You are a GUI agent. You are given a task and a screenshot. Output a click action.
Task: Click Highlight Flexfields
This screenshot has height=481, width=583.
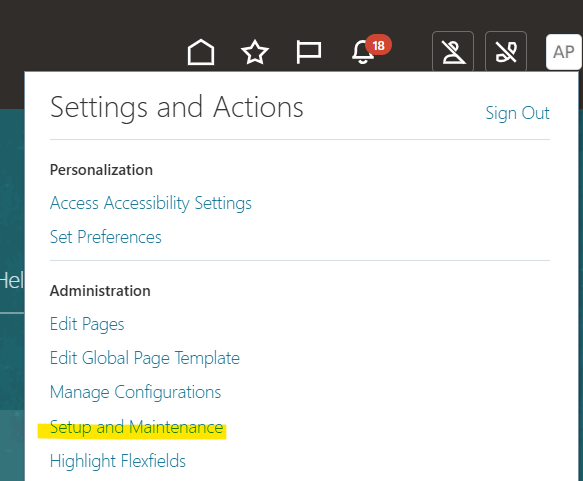[117, 461]
